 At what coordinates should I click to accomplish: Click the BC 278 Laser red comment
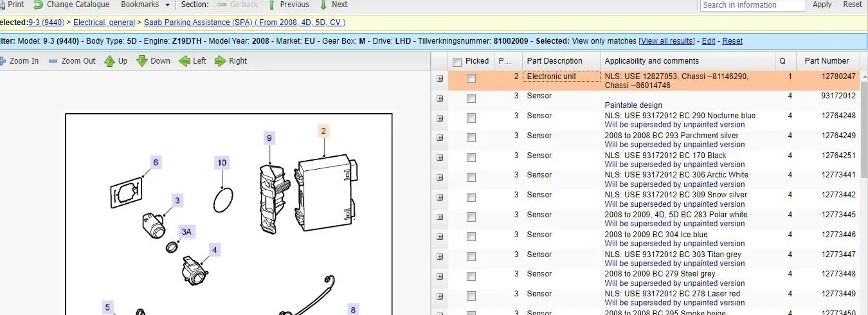(x=672, y=294)
